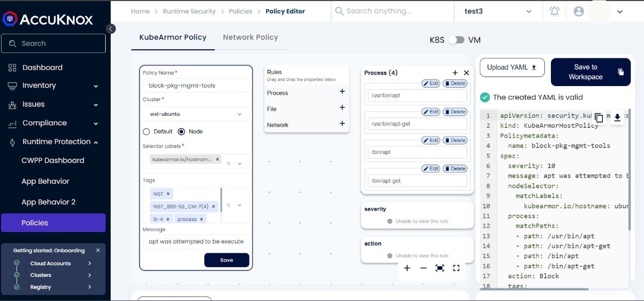The image size is (644, 301).
Task: Click the Save button in policy form
Action: pos(226,260)
